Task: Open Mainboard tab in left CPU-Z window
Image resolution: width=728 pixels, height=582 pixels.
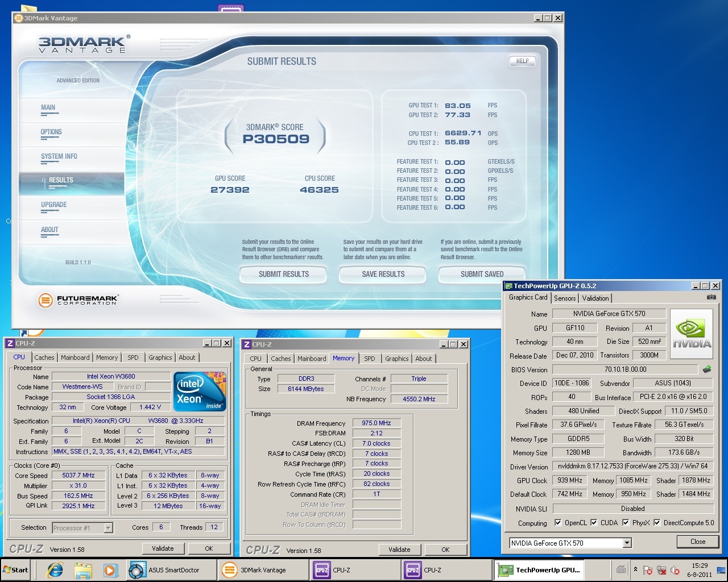Action: click(x=75, y=357)
